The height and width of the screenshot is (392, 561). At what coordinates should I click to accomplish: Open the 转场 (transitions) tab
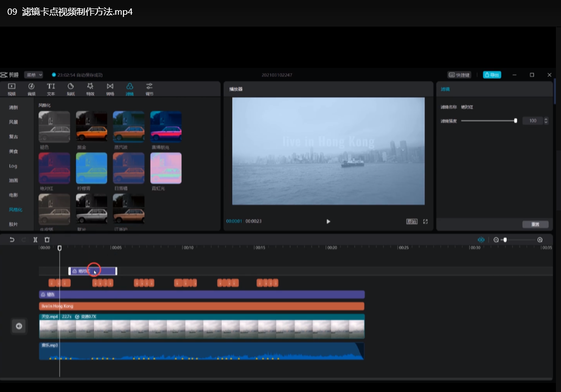(110, 89)
